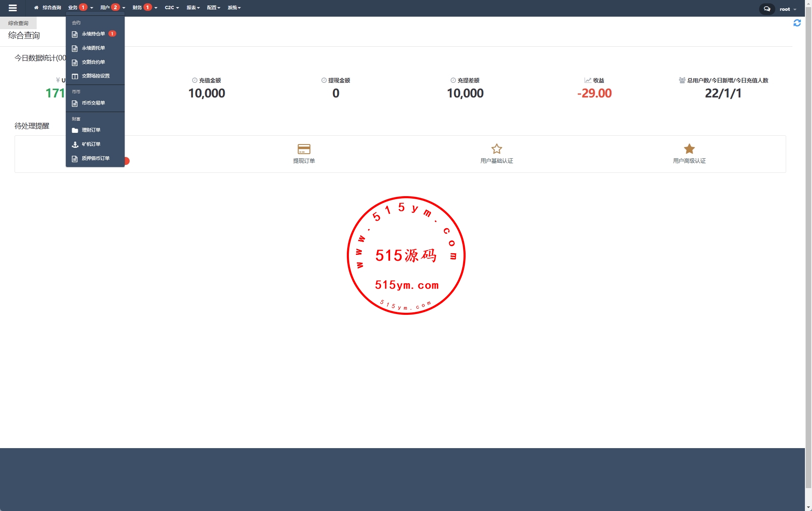Image resolution: width=812 pixels, height=511 pixels.
Task: Switch to the 综合查询 page tab
Action: [18, 23]
